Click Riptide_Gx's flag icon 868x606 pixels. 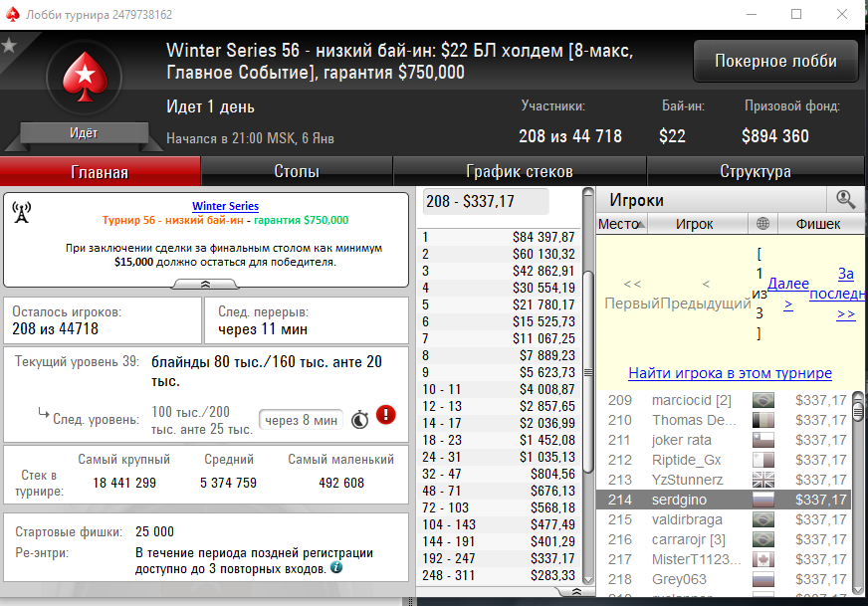763,460
